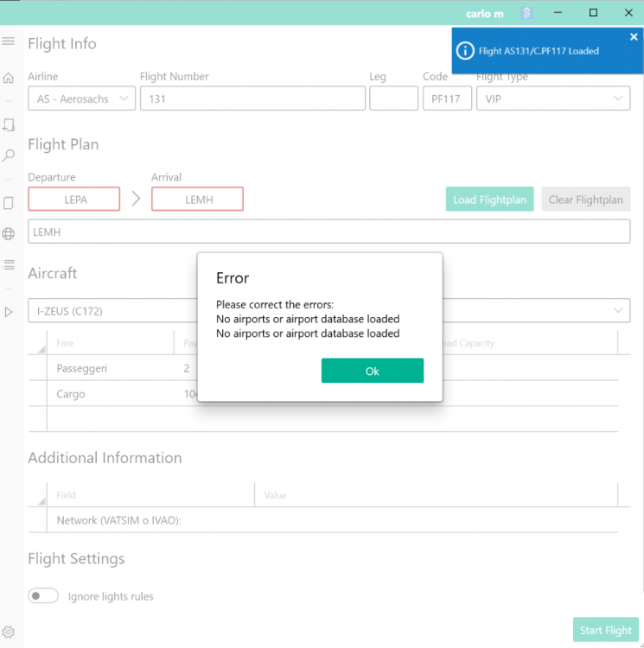Open the hamburger menu in the sidebar
The width and height of the screenshot is (644, 648).
[x=9, y=41]
